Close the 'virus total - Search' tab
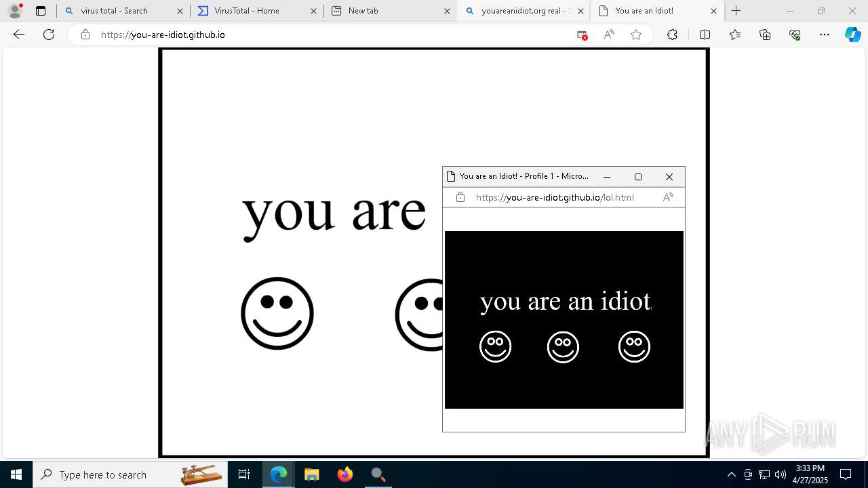This screenshot has height=488, width=868. [x=180, y=11]
